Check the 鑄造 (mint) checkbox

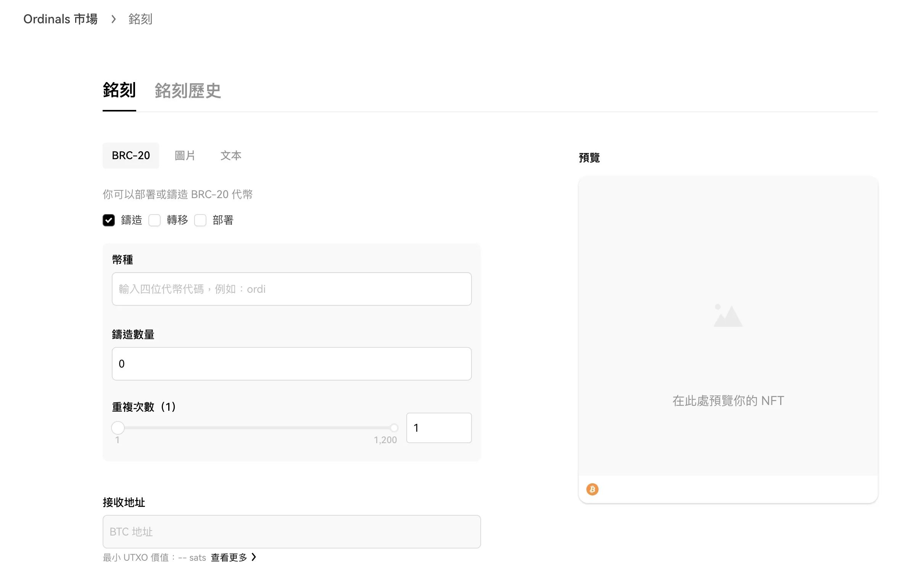109,220
